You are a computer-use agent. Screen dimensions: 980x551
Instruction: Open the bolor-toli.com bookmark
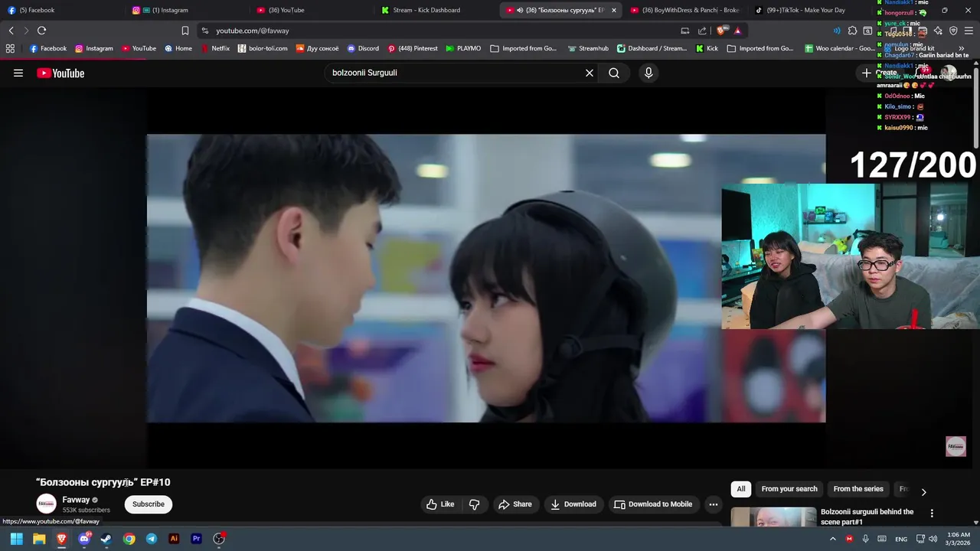263,48
